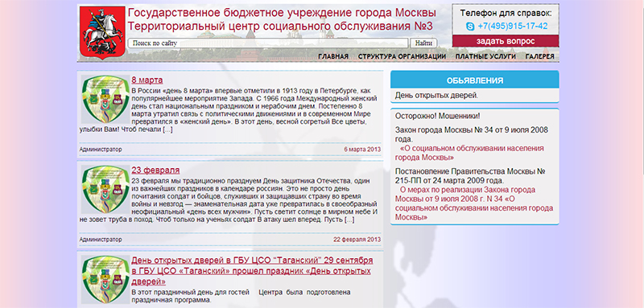This screenshot has height=308, width=644.
Task: Open «О социальном обслуживании населения города Москвы» link
Action: point(469,153)
